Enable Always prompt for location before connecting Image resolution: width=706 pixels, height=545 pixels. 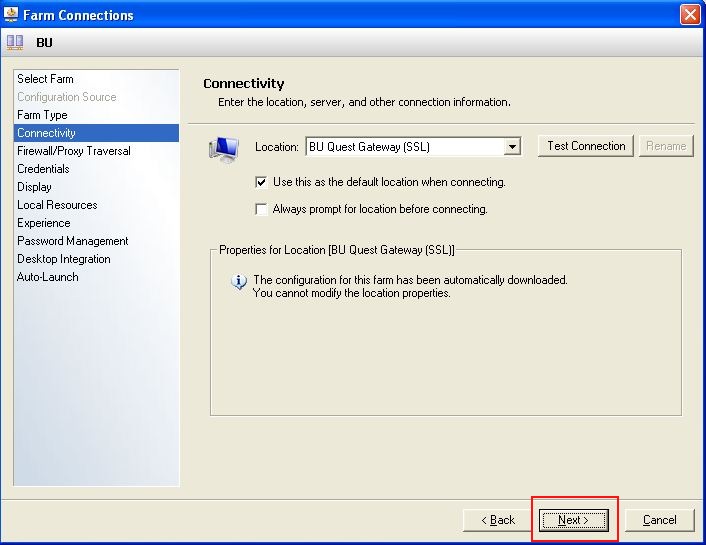pyautogui.click(x=261, y=209)
